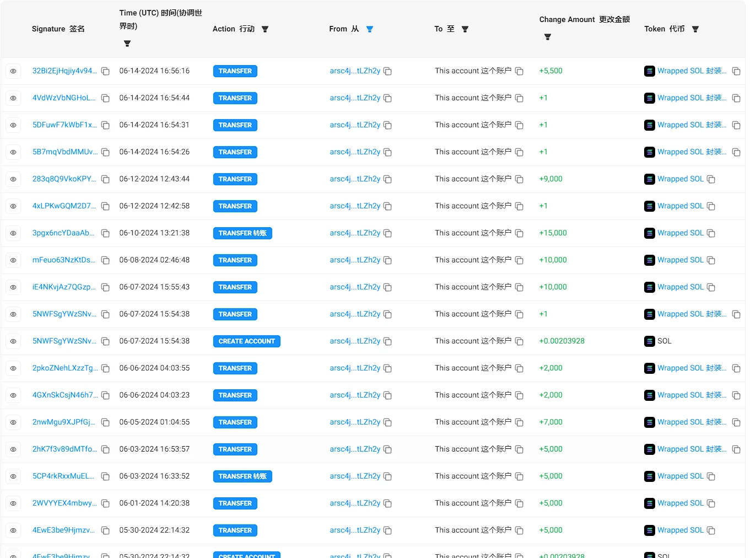This screenshot has width=756, height=558.
Task: Open the Action 行动 column filter
Action: (x=265, y=29)
